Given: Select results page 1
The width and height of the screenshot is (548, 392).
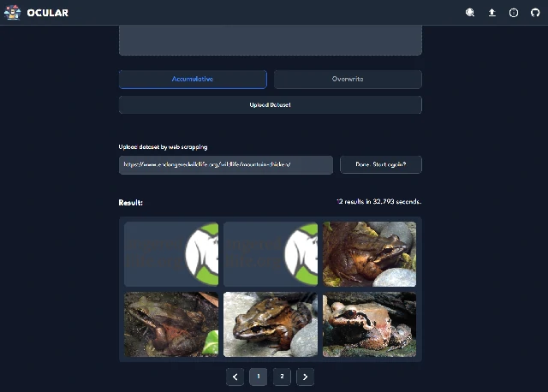Looking at the screenshot, I should [x=258, y=377].
